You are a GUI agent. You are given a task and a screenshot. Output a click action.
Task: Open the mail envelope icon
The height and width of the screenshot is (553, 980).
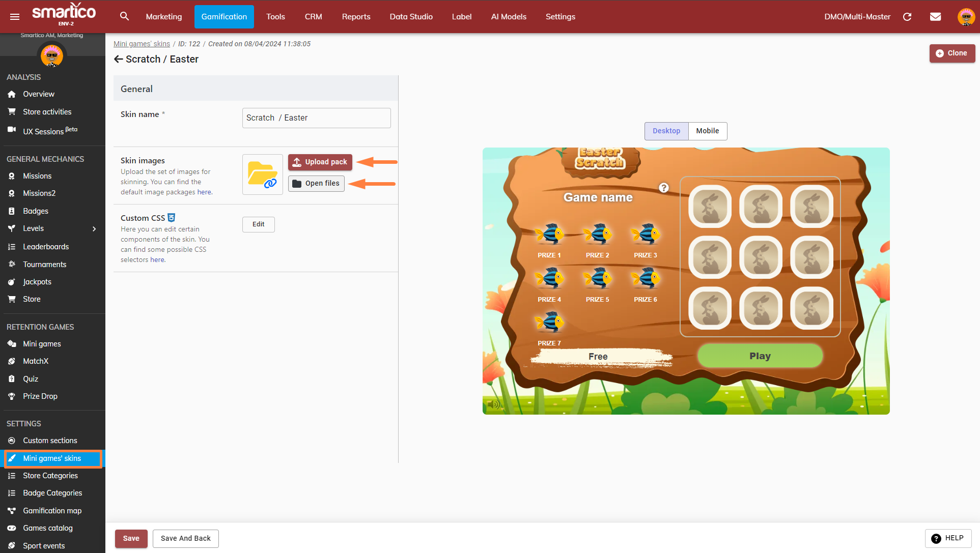(935, 17)
